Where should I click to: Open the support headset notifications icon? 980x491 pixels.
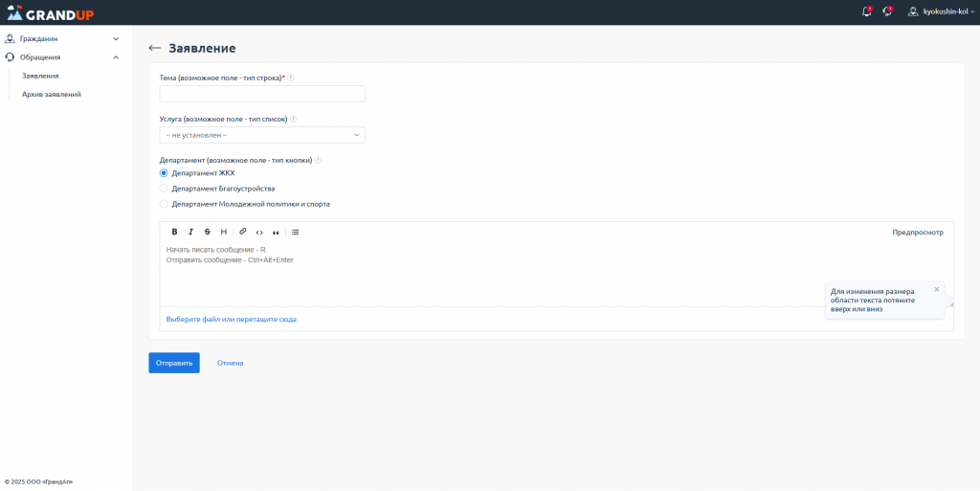tap(887, 11)
